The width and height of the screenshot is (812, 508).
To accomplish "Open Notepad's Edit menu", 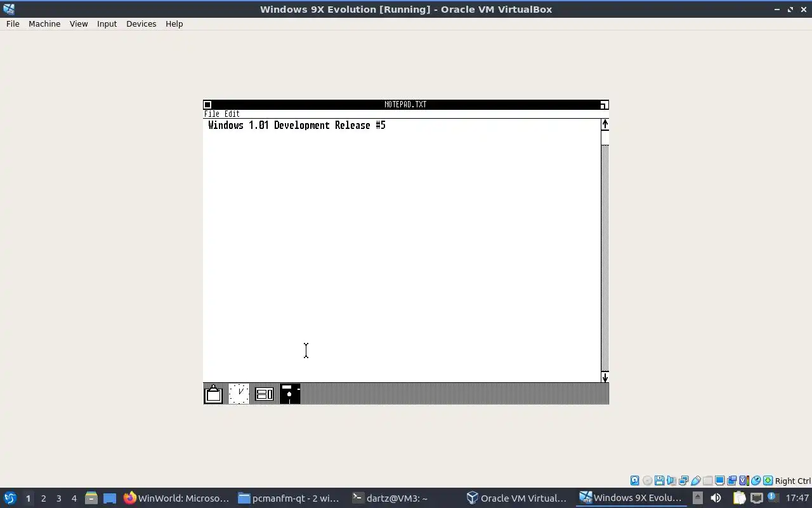I will coord(232,114).
